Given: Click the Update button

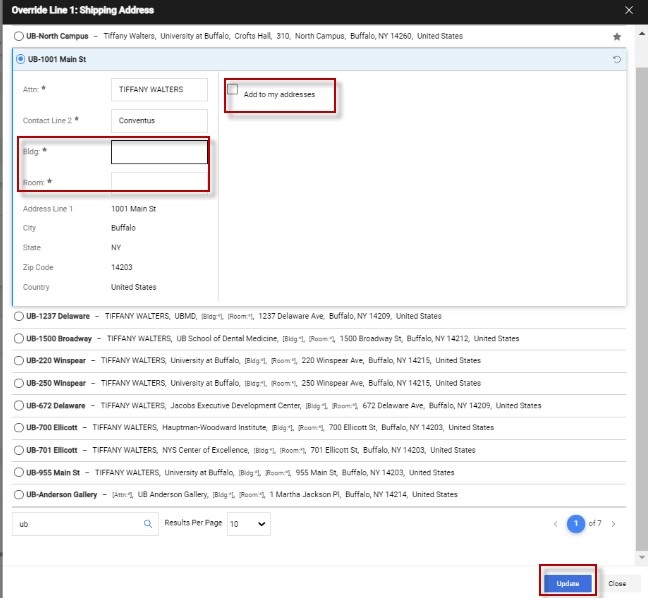Looking at the screenshot, I should point(568,583).
